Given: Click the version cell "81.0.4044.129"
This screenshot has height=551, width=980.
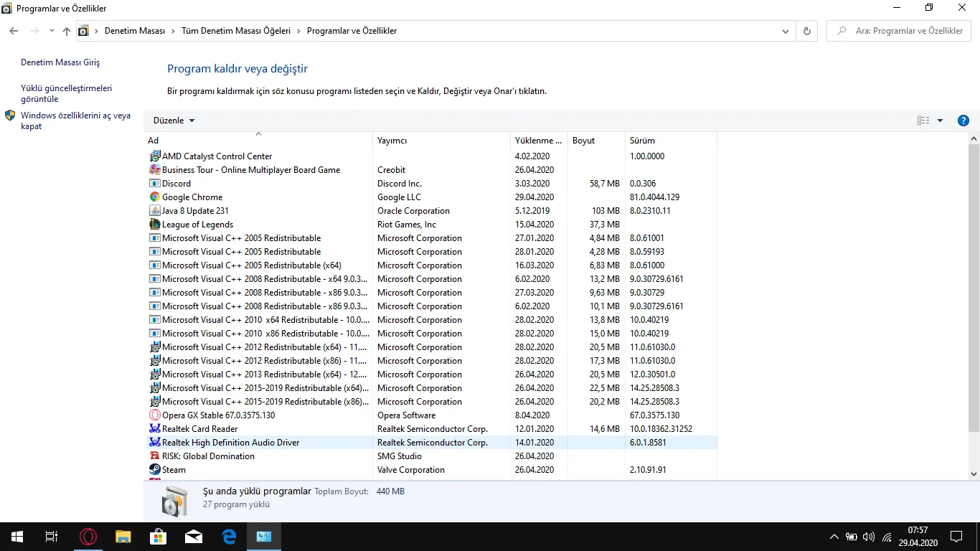Looking at the screenshot, I should 655,197.
